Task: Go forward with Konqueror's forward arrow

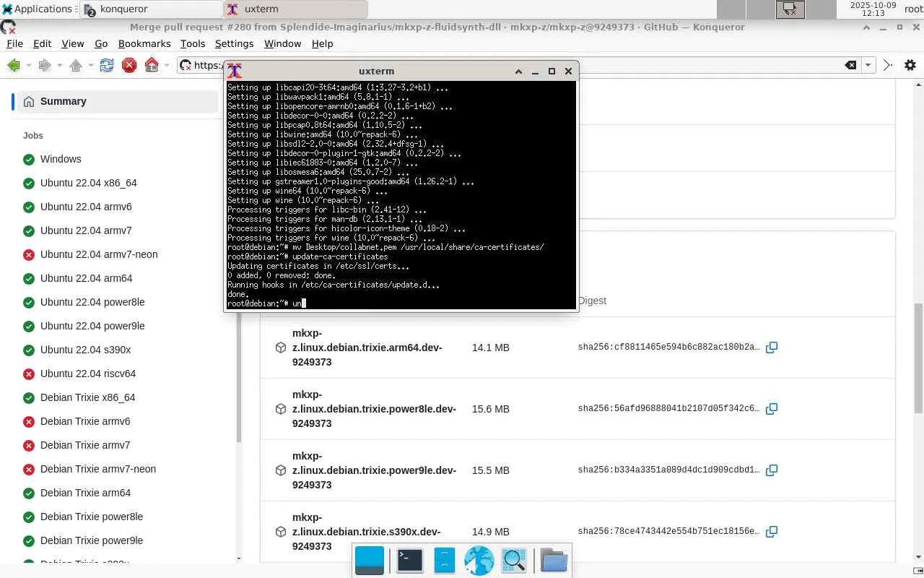Action: (45, 65)
